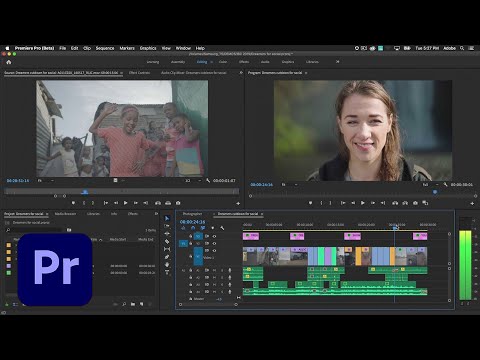Step back one frame in Source monitor
This screenshot has height=360, width=480.
pos(116,203)
